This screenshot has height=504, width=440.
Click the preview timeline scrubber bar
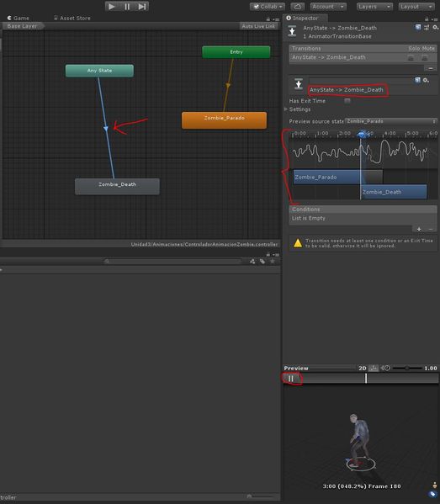tap(369, 379)
